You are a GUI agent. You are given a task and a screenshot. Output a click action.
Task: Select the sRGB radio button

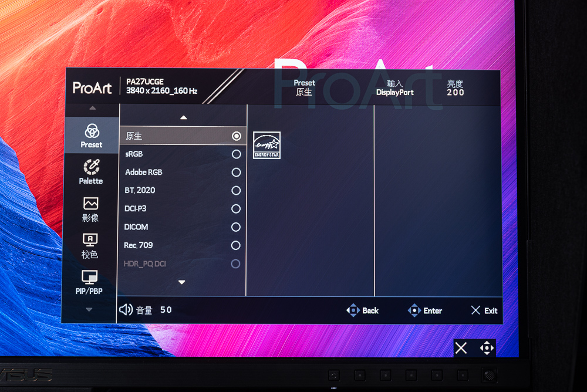(x=236, y=154)
